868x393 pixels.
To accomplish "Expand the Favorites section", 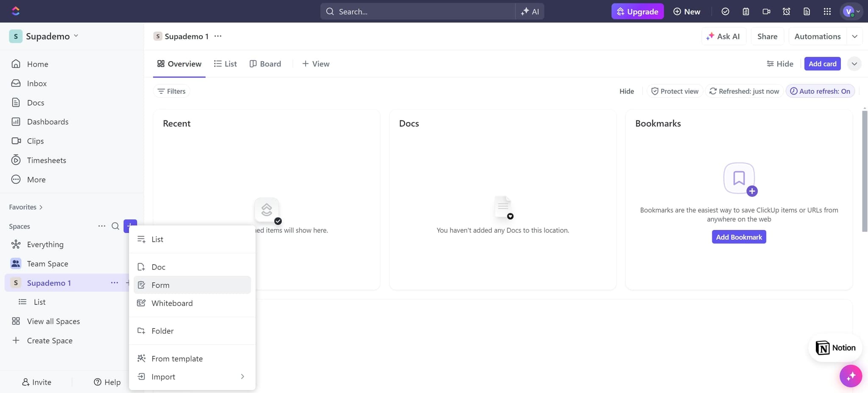I will [x=41, y=207].
